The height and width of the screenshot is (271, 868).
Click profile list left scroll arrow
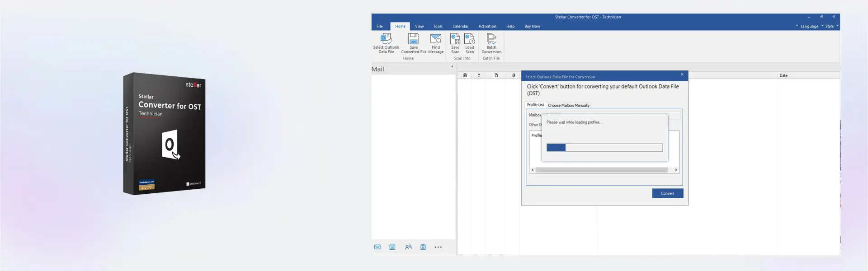point(533,170)
